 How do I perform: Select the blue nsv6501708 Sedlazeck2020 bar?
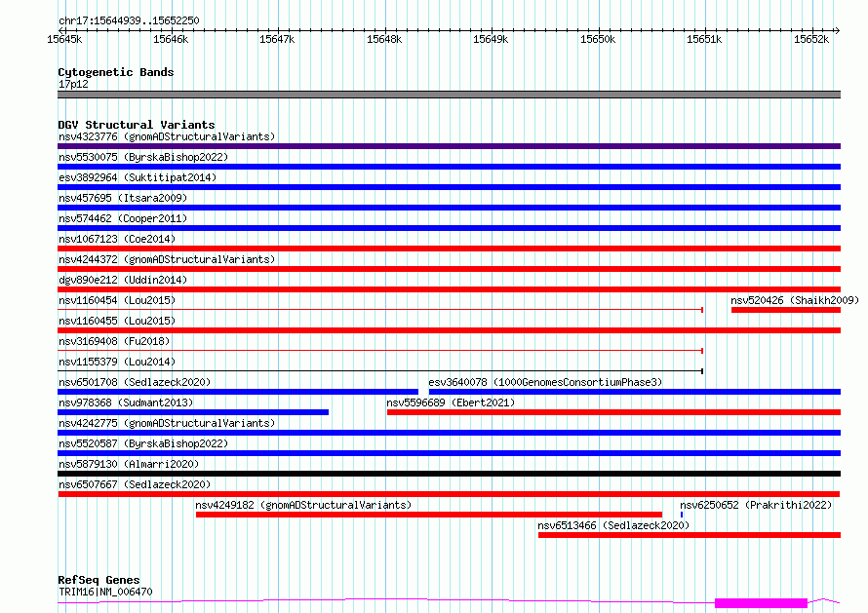pos(238,392)
